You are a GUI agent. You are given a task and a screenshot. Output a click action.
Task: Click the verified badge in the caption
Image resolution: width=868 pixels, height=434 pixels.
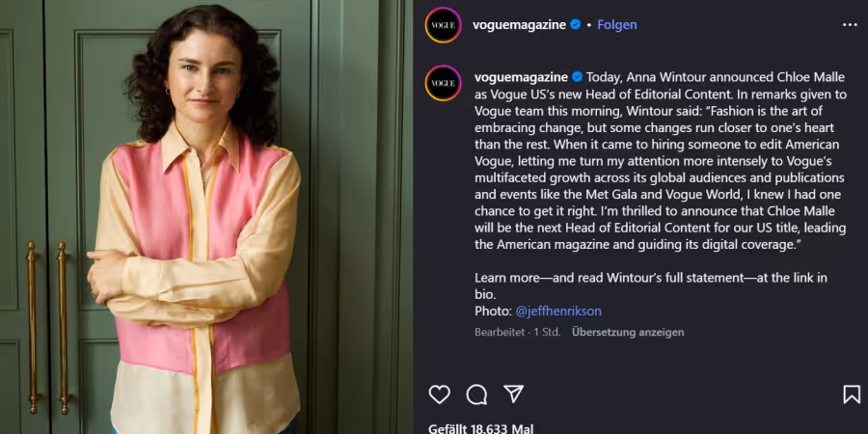click(x=578, y=76)
